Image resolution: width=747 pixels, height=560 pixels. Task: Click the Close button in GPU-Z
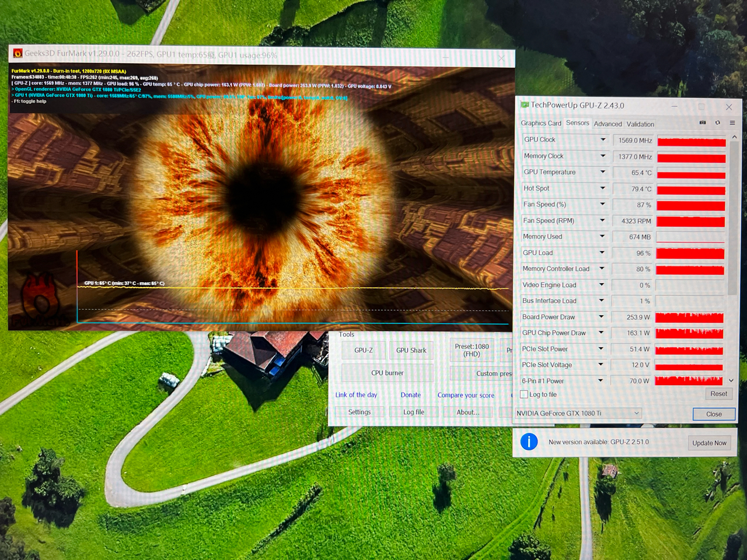coord(714,414)
